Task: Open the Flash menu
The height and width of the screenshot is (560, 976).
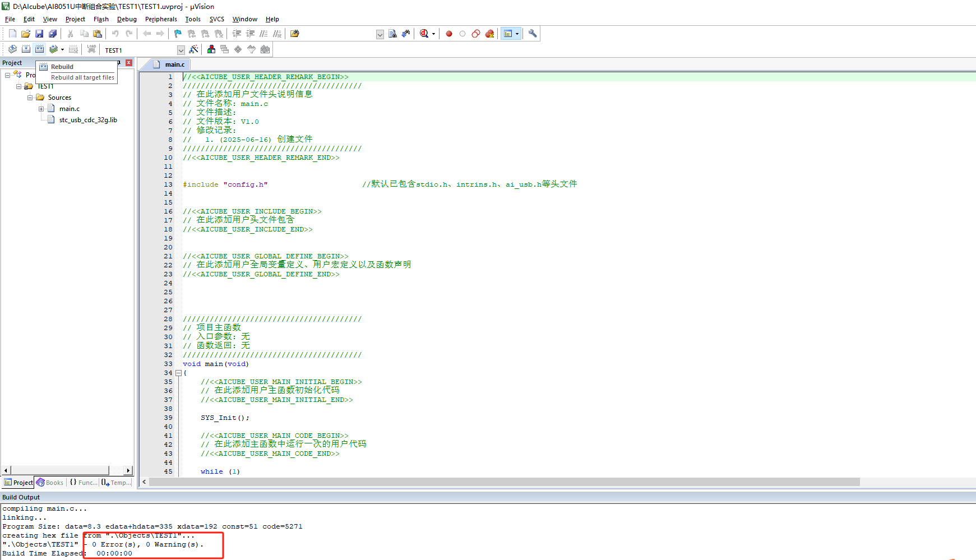Action: (101, 19)
